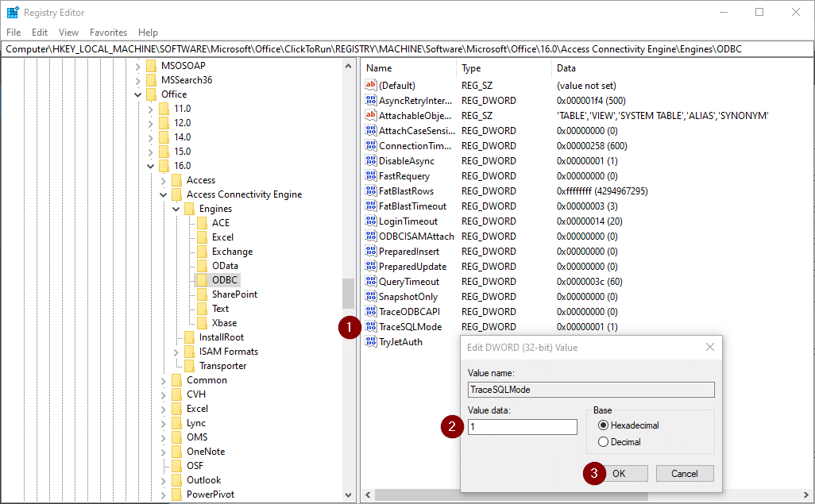Click the Transporter folder icon
The width and height of the screenshot is (815, 504).
point(190,366)
